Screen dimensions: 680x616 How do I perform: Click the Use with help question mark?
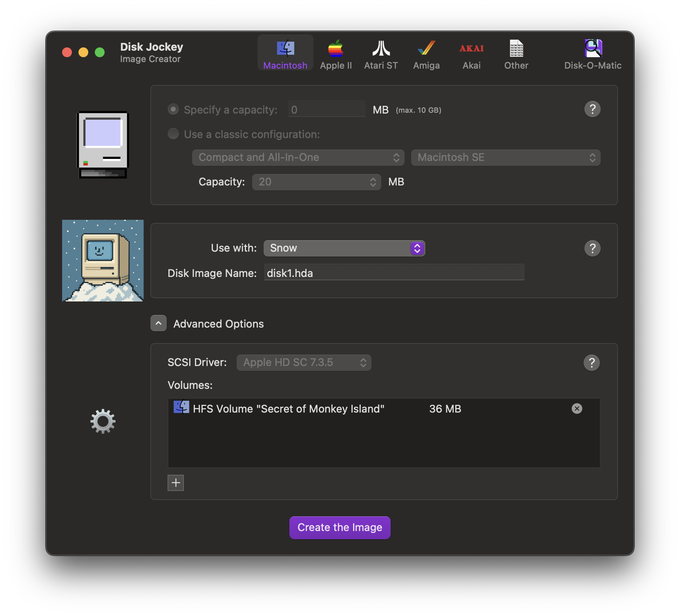[593, 248]
